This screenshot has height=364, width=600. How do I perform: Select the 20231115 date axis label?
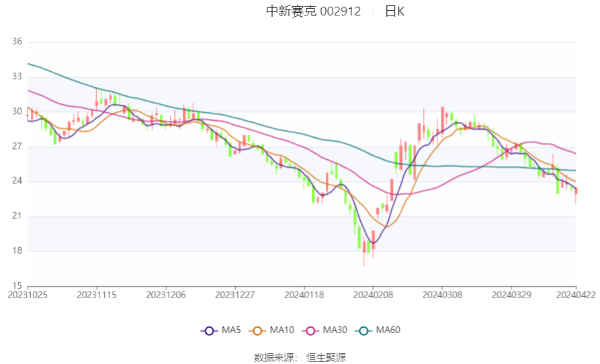click(97, 294)
